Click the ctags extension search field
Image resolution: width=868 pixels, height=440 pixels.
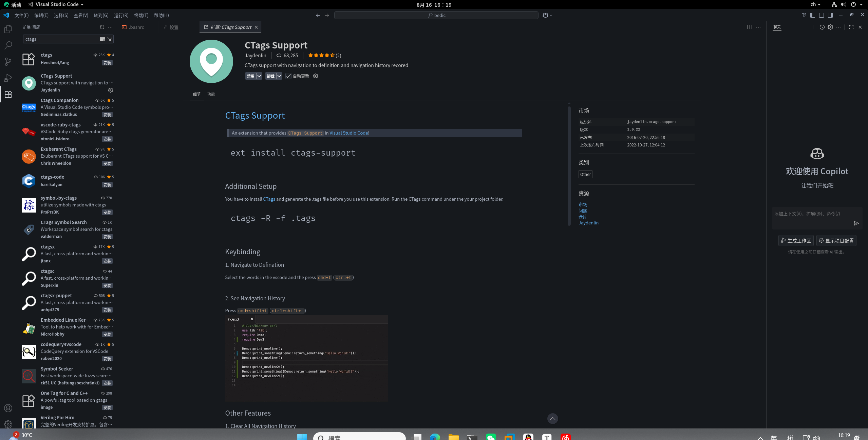coord(61,39)
